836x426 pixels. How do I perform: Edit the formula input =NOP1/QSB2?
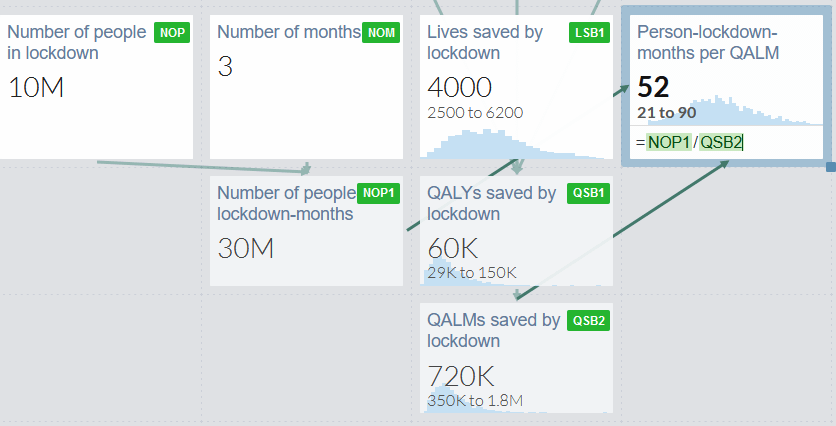(x=726, y=142)
